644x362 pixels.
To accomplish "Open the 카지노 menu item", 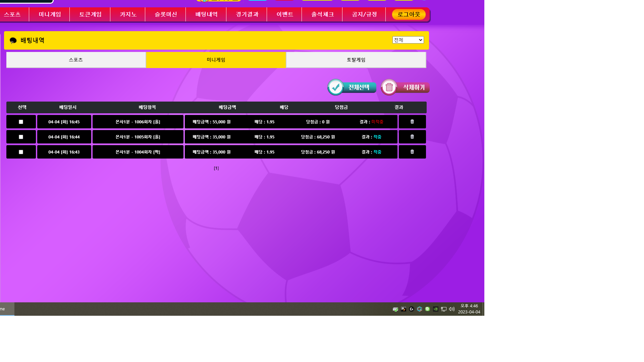I will 128,14.
